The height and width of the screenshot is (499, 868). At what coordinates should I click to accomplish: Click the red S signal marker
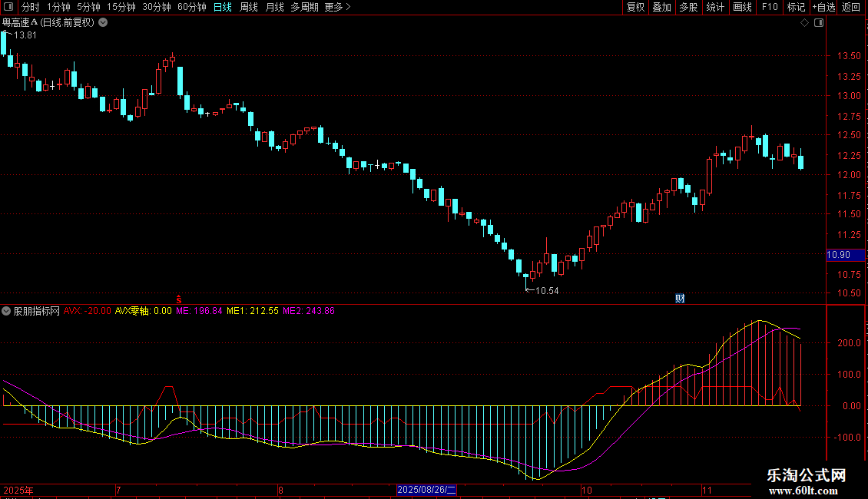point(180,299)
